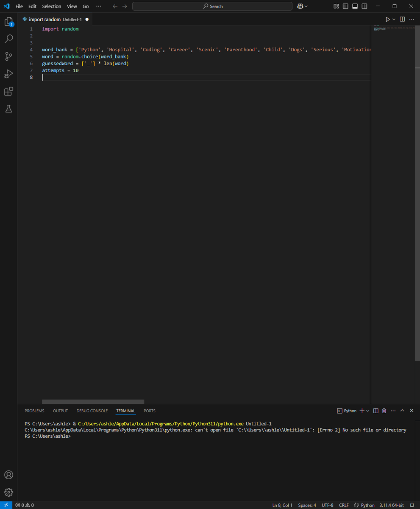Screen dimensions: 420x509
Task: Click 'attempts = 10' code line
Action: [x=60, y=70]
